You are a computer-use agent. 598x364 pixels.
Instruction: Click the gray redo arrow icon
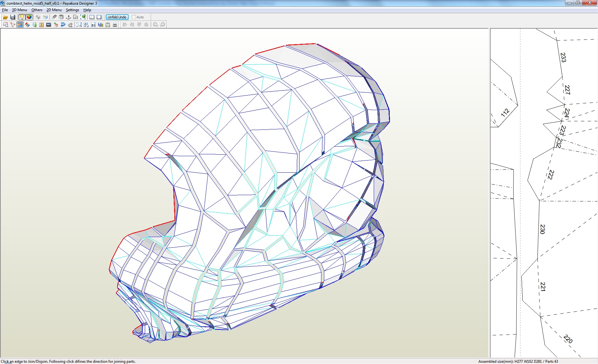70,25
